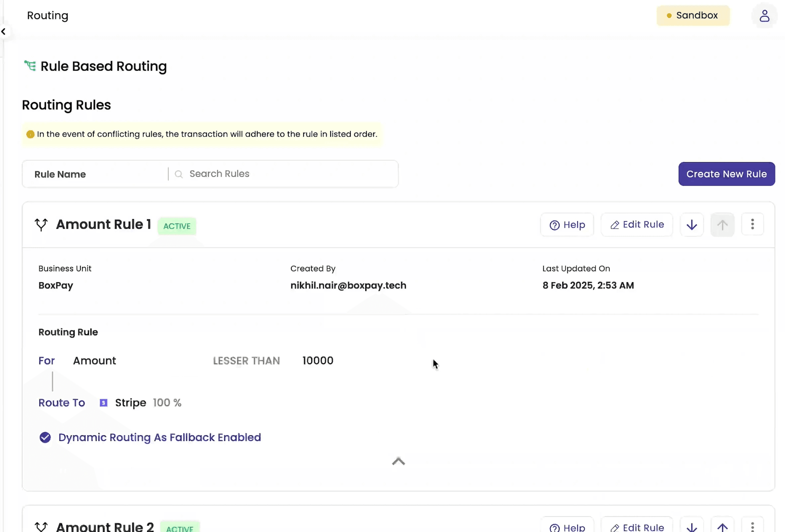The image size is (785, 532).
Task: Click the 100 % routing percentage
Action: (x=167, y=403)
